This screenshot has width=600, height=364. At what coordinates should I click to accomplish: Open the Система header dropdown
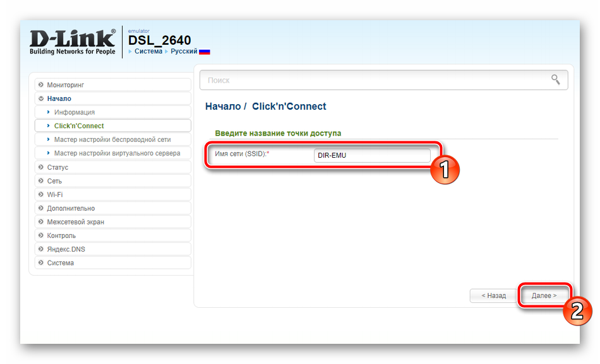point(148,51)
